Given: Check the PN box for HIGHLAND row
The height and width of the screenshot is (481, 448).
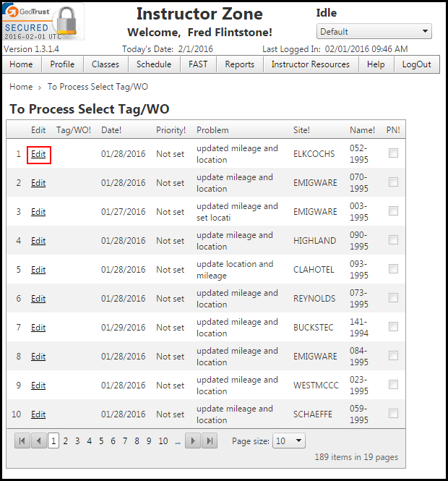Looking at the screenshot, I should [x=393, y=240].
